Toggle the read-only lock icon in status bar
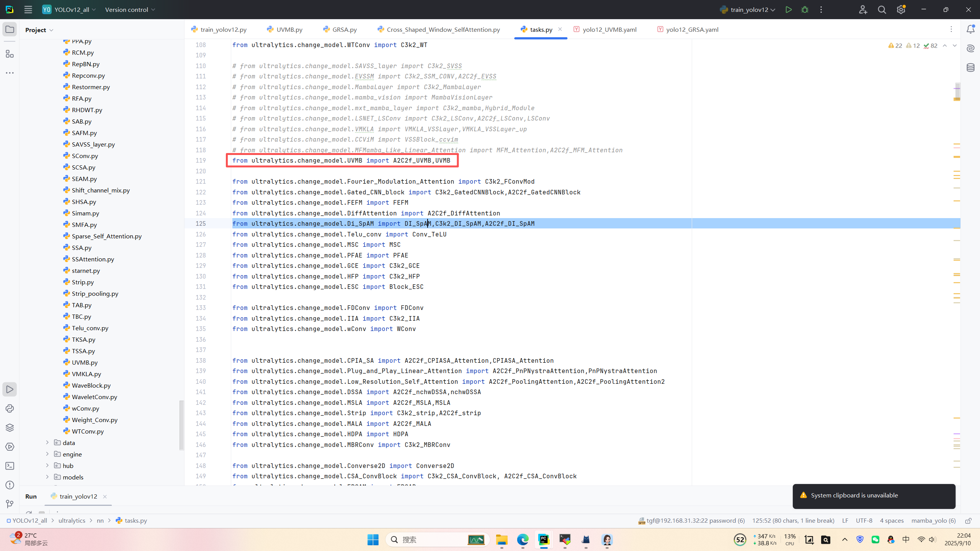980x551 pixels. (x=968, y=521)
